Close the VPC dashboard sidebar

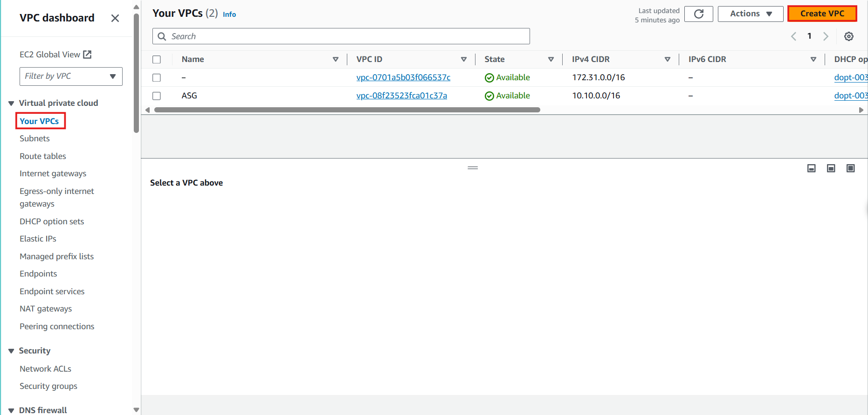[115, 18]
